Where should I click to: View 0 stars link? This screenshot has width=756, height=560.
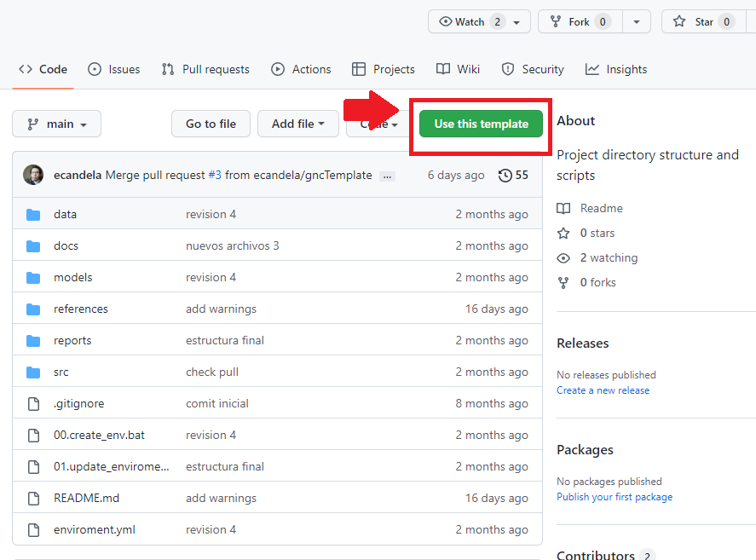(586, 233)
